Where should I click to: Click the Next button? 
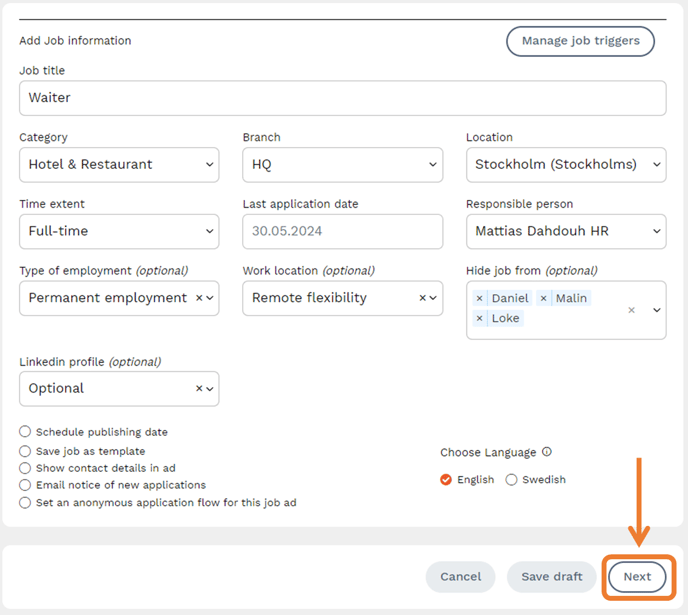click(637, 577)
